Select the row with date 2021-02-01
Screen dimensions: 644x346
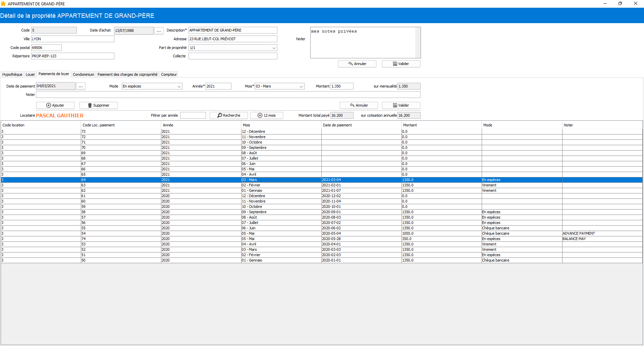pyautogui.click(x=322, y=185)
